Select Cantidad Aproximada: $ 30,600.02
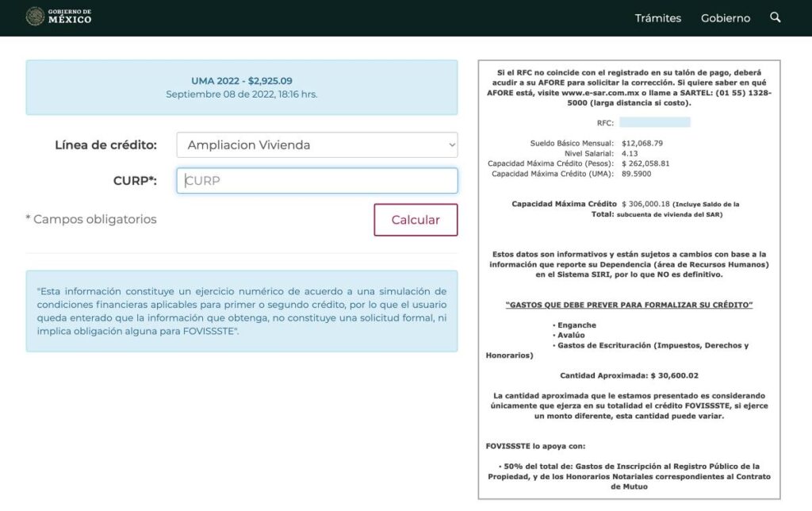812x511 pixels. [629, 375]
